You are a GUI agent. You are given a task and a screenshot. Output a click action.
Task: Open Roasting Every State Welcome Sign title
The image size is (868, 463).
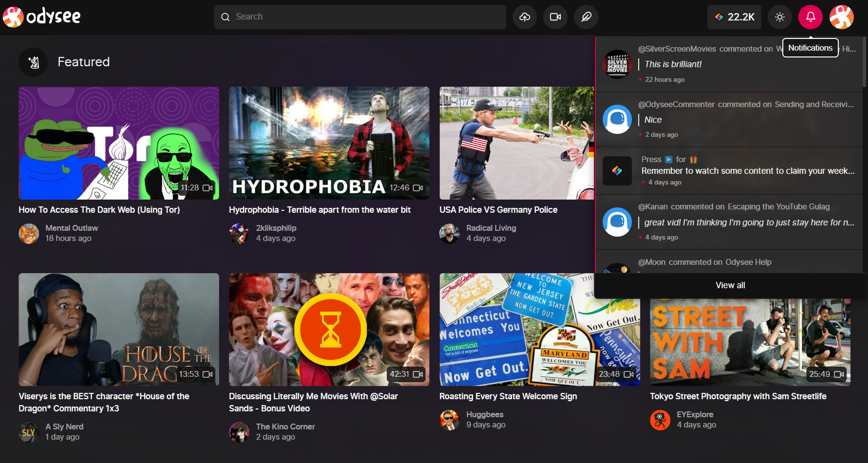(508, 396)
